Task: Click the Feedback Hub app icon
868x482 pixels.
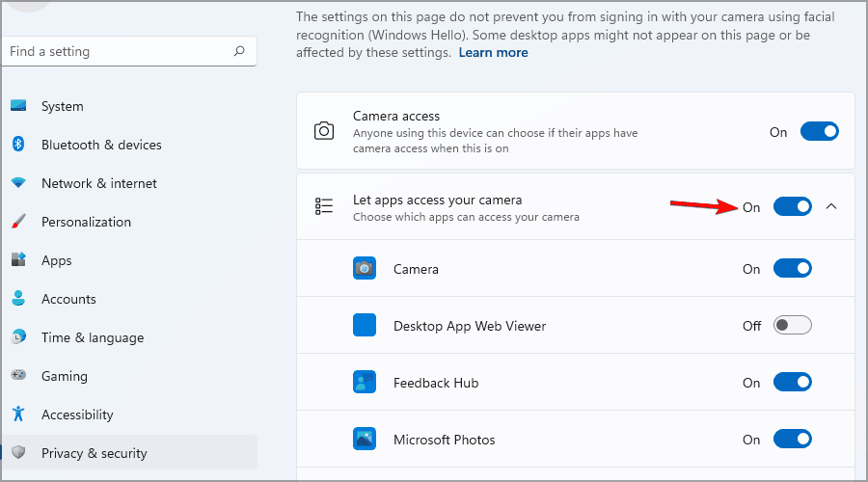Action: tap(365, 383)
